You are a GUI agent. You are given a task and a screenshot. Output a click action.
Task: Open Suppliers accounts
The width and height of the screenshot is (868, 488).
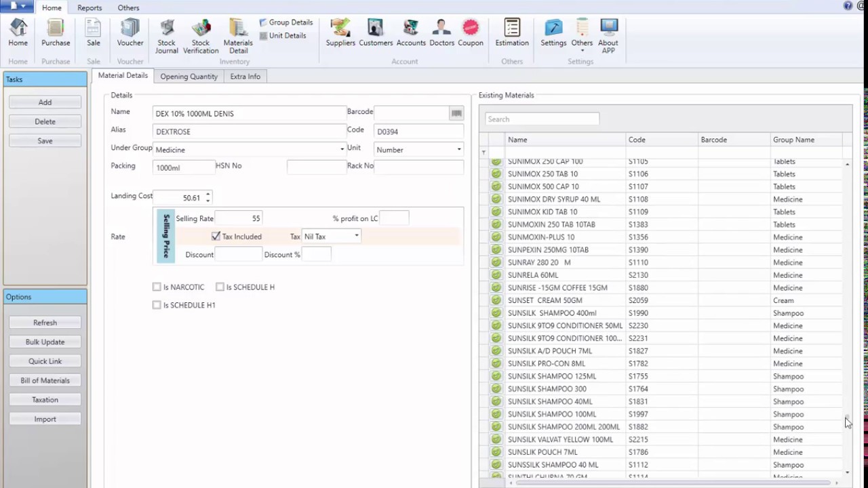coord(340,33)
